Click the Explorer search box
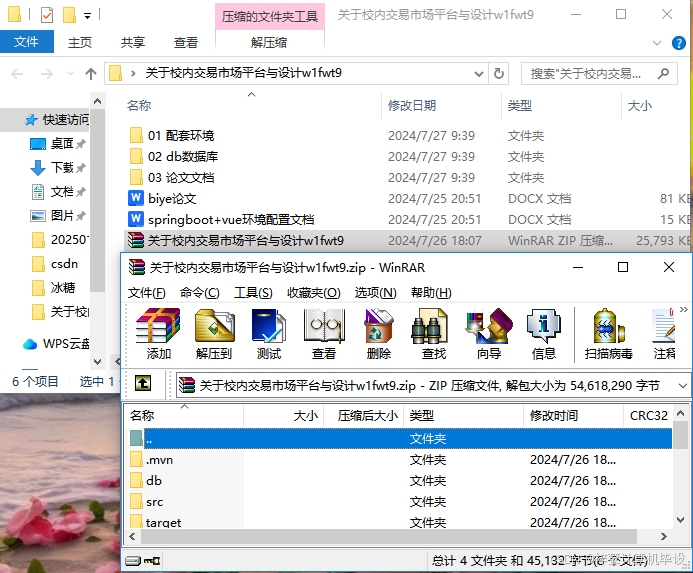The height and width of the screenshot is (573, 693). [599, 73]
